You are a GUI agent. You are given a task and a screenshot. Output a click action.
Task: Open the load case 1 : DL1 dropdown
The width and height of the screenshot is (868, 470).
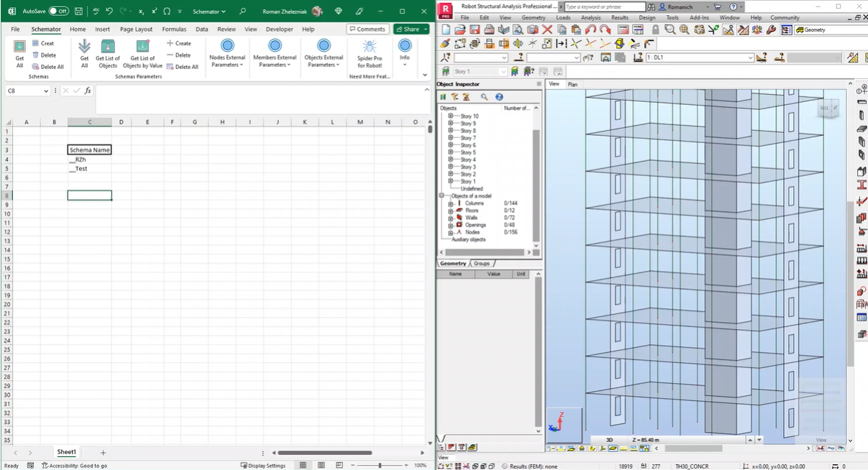(750, 57)
